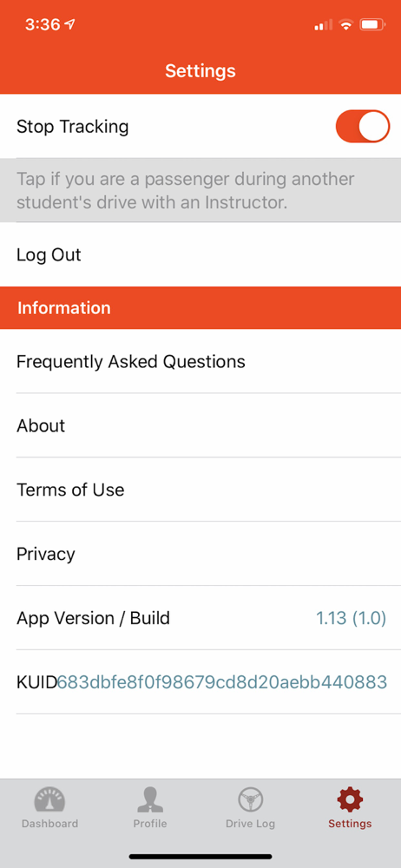Tap the location arrow beside the time

point(69,24)
